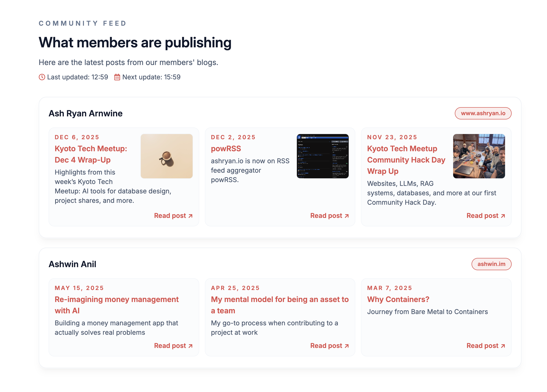Open Re-imagining money management with AI post
Image resolution: width=547 pixels, height=392 pixels.
116,305
